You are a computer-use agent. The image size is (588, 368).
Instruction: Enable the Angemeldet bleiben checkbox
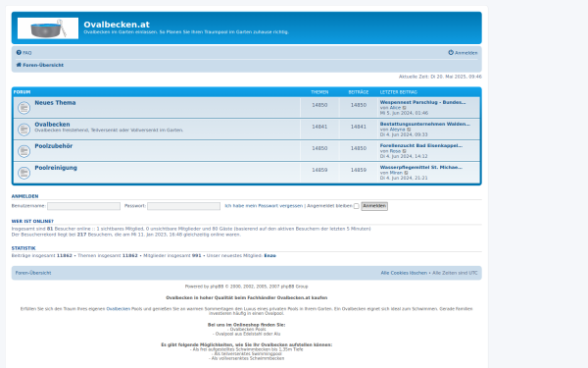(357, 206)
